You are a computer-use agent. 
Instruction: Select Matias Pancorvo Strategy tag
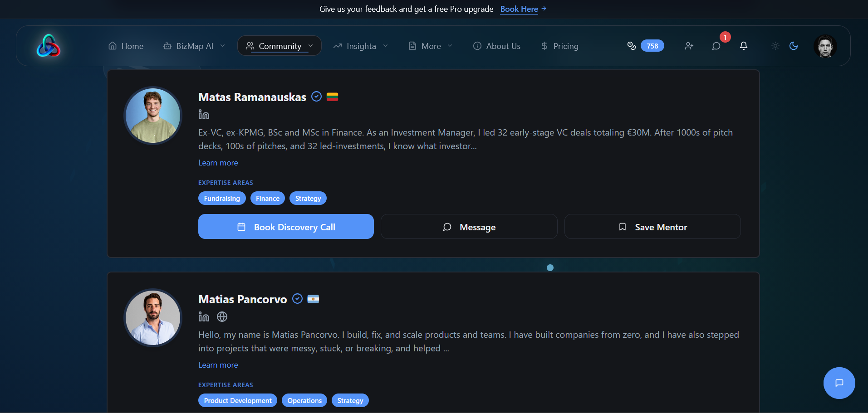pos(350,400)
